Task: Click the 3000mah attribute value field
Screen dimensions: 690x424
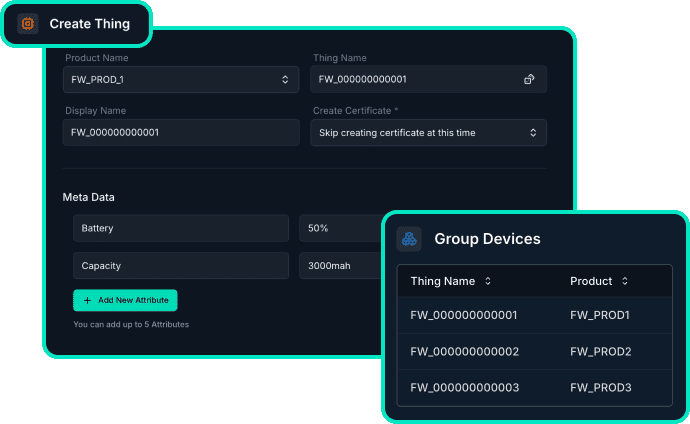Action: (341, 266)
